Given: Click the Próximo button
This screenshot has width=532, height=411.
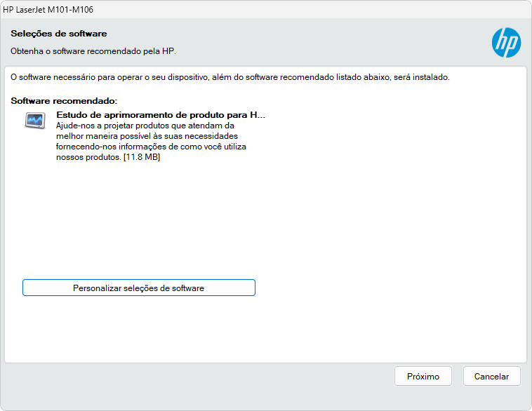Looking at the screenshot, I should (423, 376).
